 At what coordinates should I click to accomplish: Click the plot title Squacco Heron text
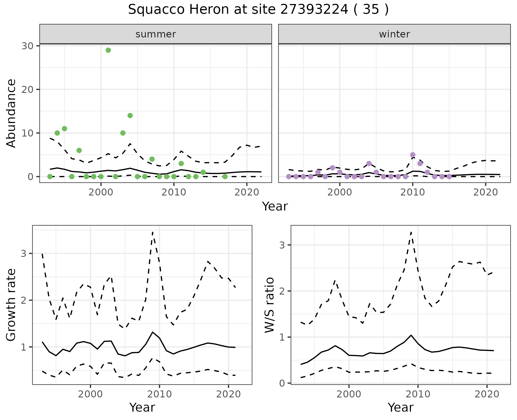pos(258,10)
